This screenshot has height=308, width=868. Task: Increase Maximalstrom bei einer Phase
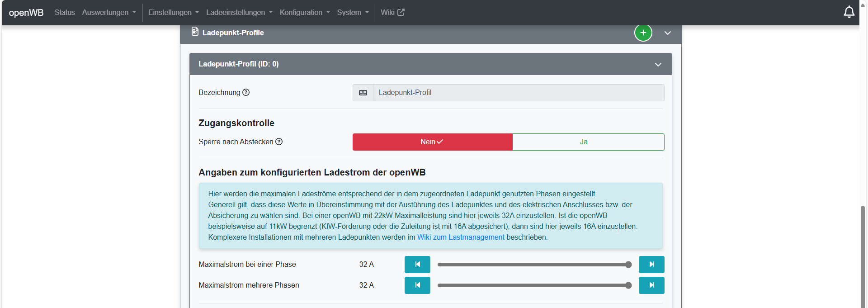coord(651,265)
